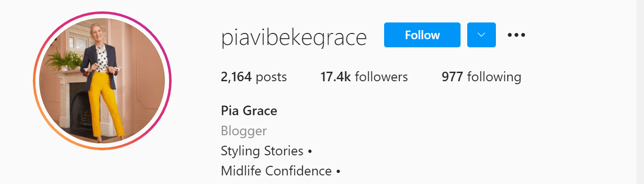This screenshot has height=184, width=644.
Task: Click the Pia Grace display name
Action: tap(249, 111)
